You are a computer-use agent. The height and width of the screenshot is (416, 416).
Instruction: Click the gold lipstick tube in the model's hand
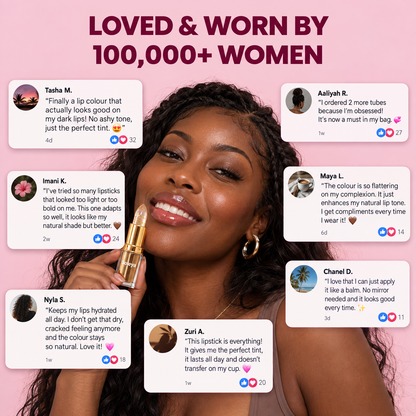pos(133,246)
